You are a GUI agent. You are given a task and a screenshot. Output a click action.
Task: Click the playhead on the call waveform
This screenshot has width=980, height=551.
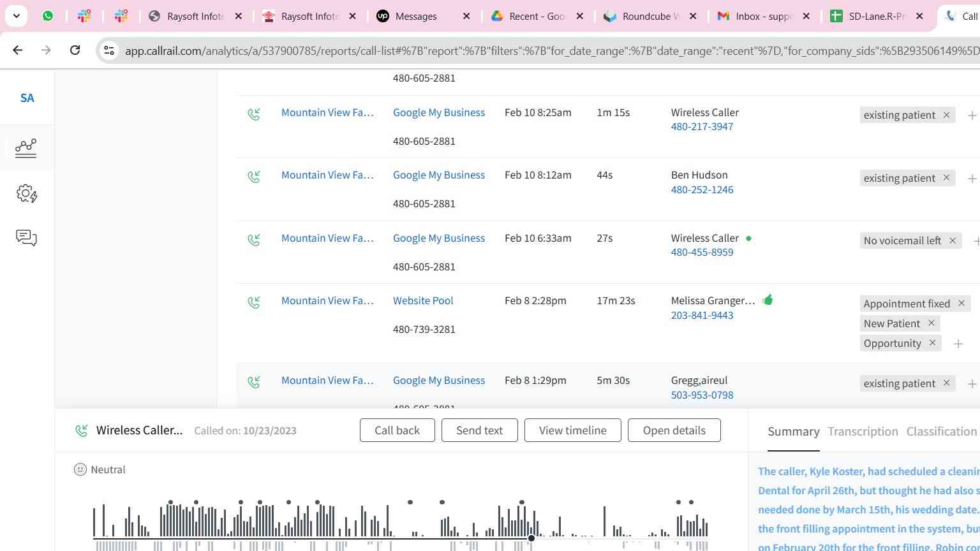[x=531, y=539]
